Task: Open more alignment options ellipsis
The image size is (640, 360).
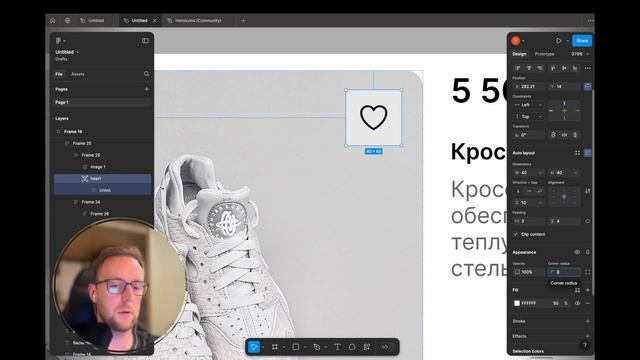Action: click(x=588, y=68)
